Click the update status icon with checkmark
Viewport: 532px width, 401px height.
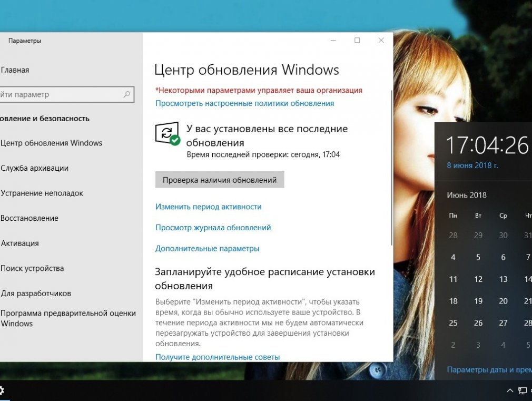168,133
